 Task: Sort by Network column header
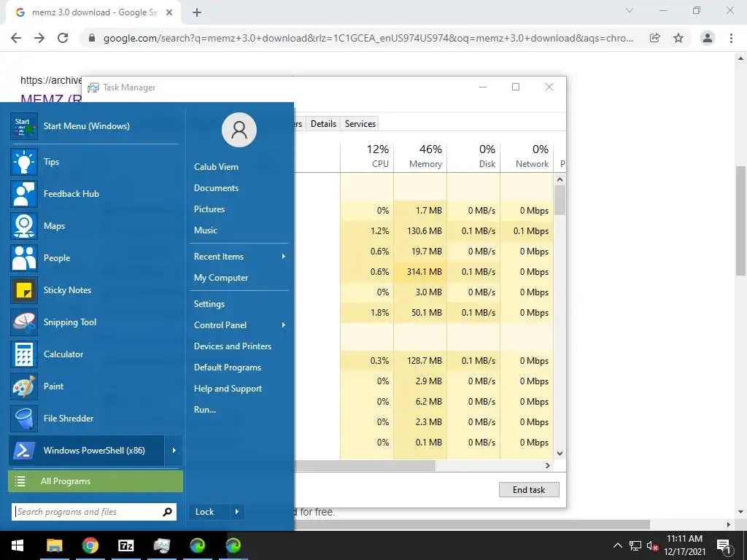527,156
